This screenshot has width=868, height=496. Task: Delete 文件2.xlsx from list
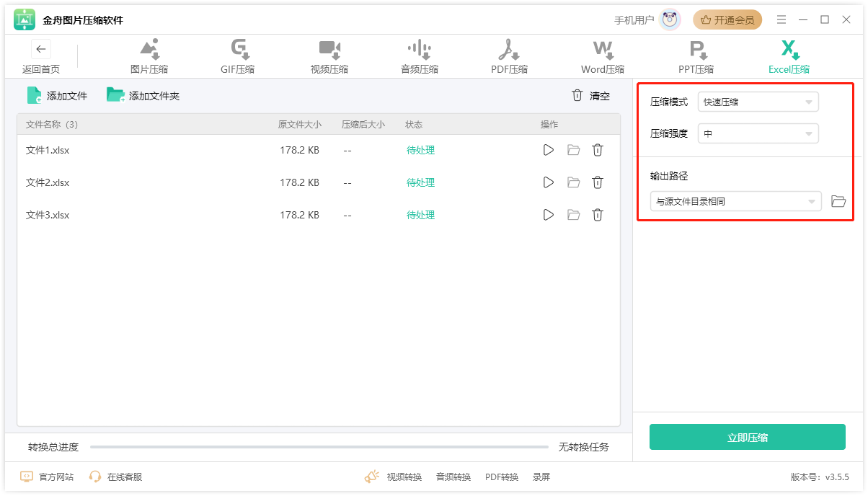[598, 182]
